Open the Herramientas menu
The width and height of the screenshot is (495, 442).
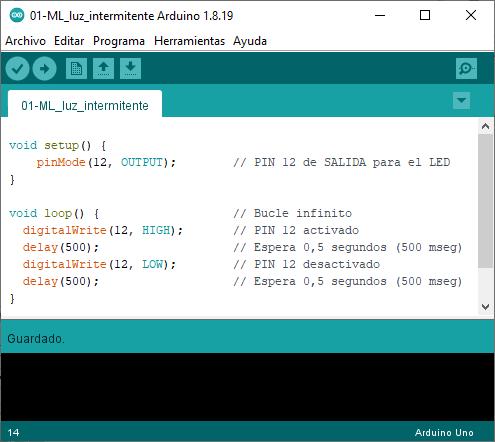(x=189, y=41)
